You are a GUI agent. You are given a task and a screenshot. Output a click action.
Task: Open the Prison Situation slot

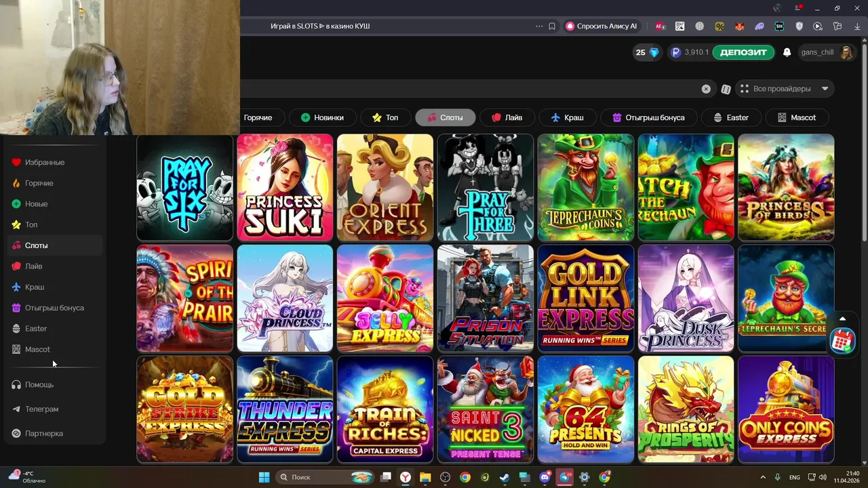pos(486,299)
